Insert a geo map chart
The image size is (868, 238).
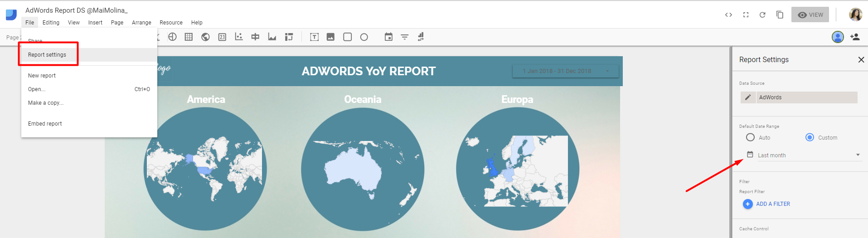(205, 37)
